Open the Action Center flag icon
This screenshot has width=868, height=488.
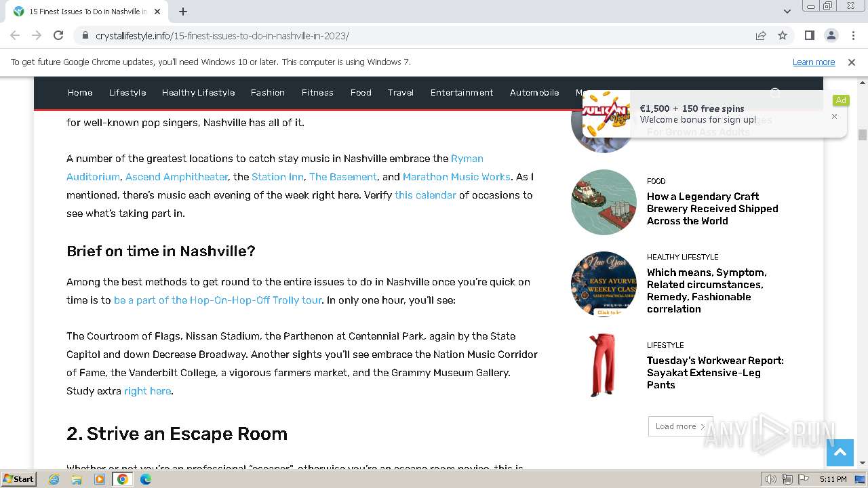[804, 479]
